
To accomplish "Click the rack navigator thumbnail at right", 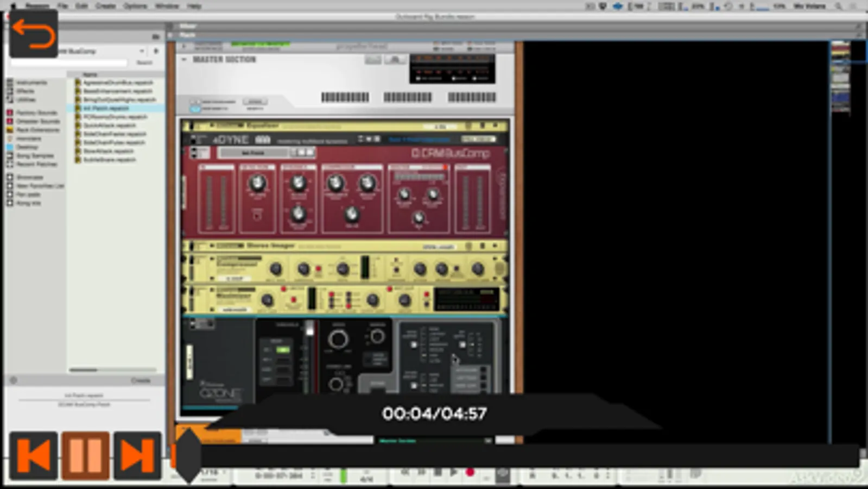I will pos(840,78).
